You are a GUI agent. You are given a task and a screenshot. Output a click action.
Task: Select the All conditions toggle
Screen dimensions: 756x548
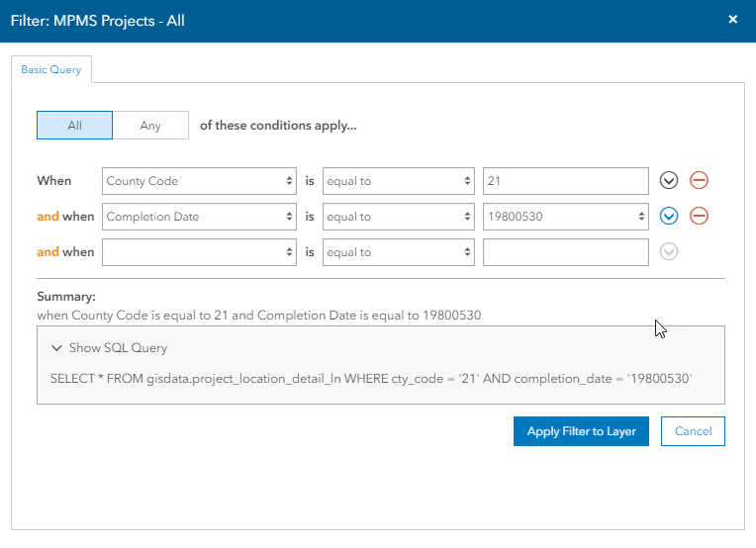[x=74, y=126]
